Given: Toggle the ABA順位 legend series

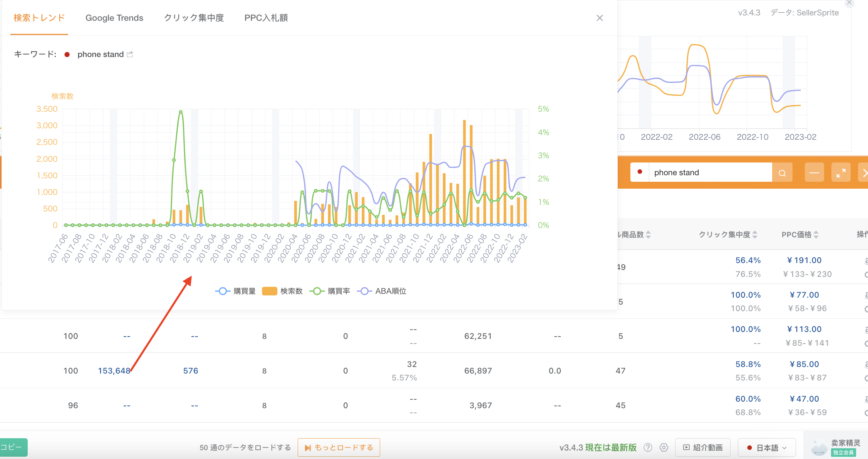Looking at the screenshot, I should pyautogui.click(x=382, y=291).
